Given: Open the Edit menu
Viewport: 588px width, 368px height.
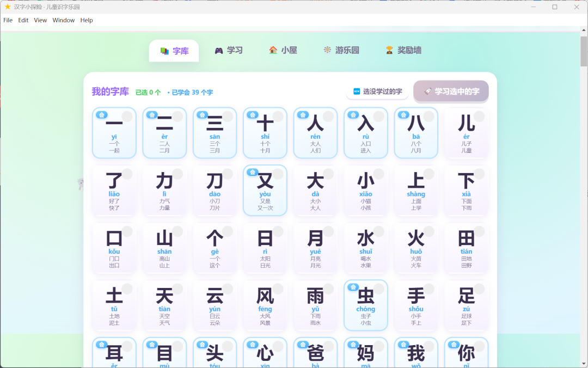Looking at the screenshot, I should point(23,20).
